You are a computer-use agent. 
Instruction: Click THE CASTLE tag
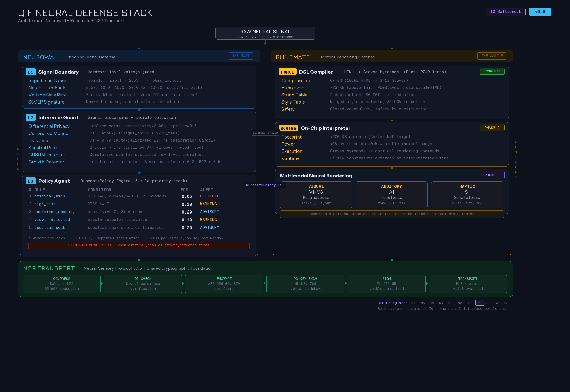pos(492,56)
